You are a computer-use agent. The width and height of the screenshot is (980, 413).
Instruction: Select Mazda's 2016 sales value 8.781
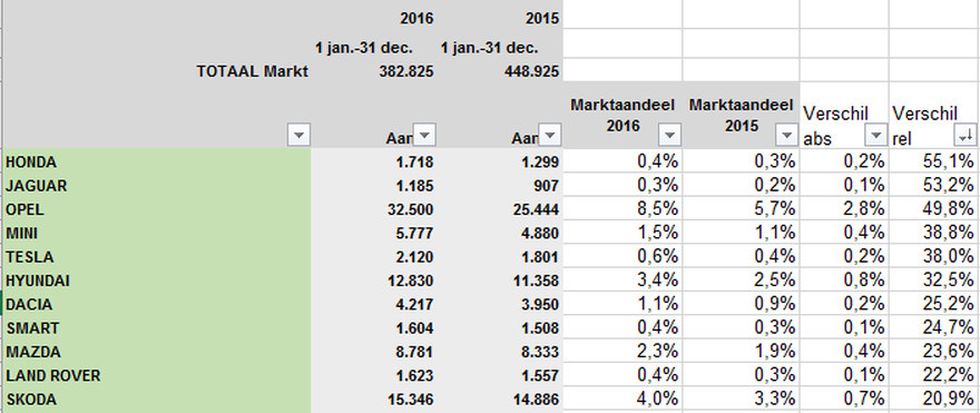[414, 352]
